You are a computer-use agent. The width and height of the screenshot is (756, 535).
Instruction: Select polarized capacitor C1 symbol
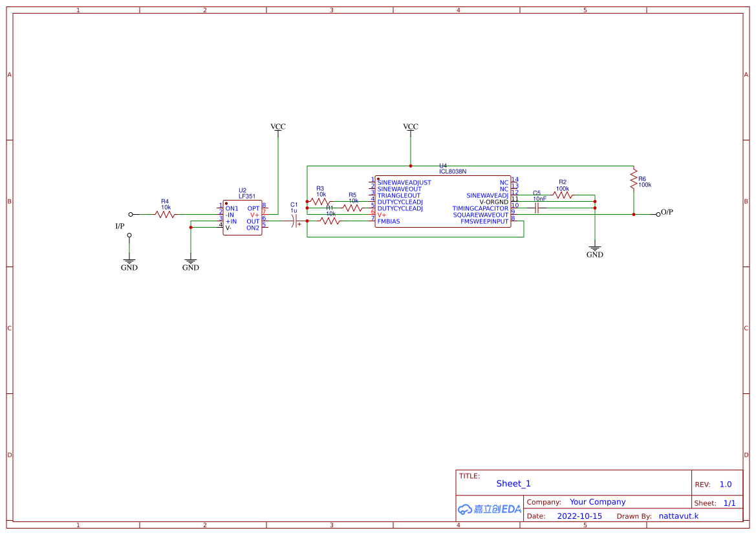coord(295,221)
